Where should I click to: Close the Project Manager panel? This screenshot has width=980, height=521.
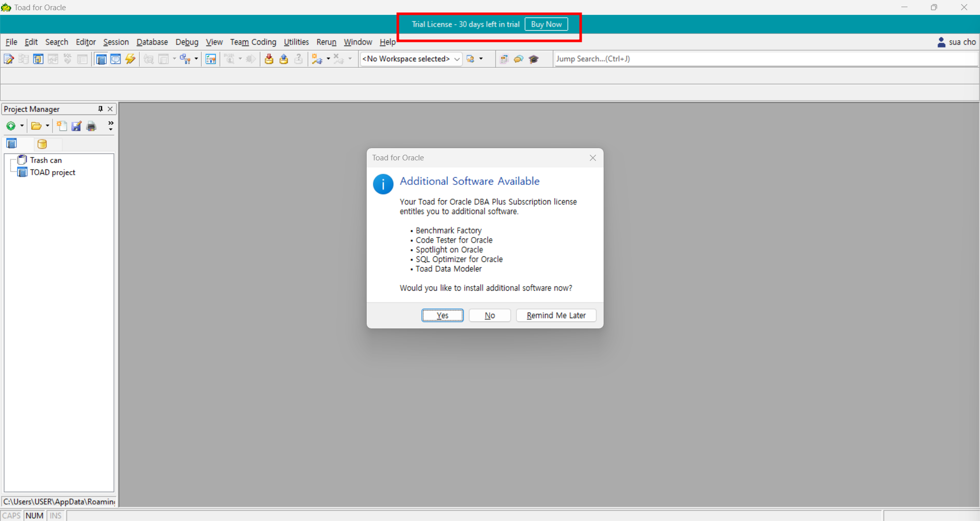point(110,109)
